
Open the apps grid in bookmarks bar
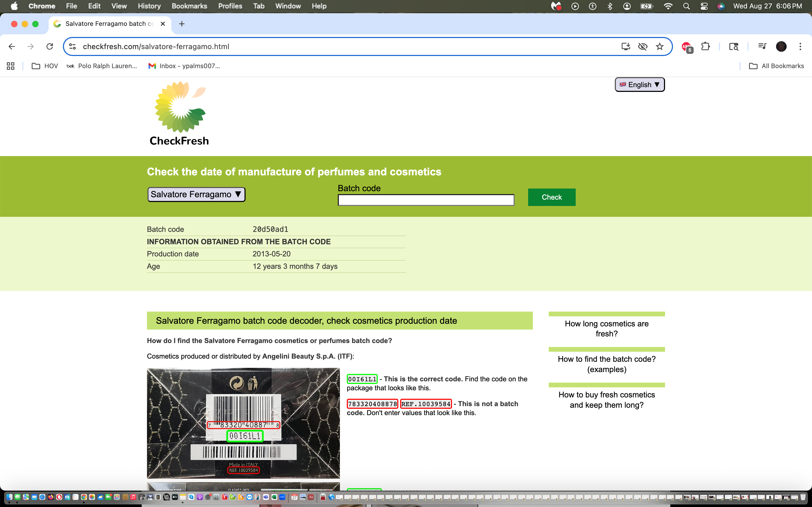point(10,66)
